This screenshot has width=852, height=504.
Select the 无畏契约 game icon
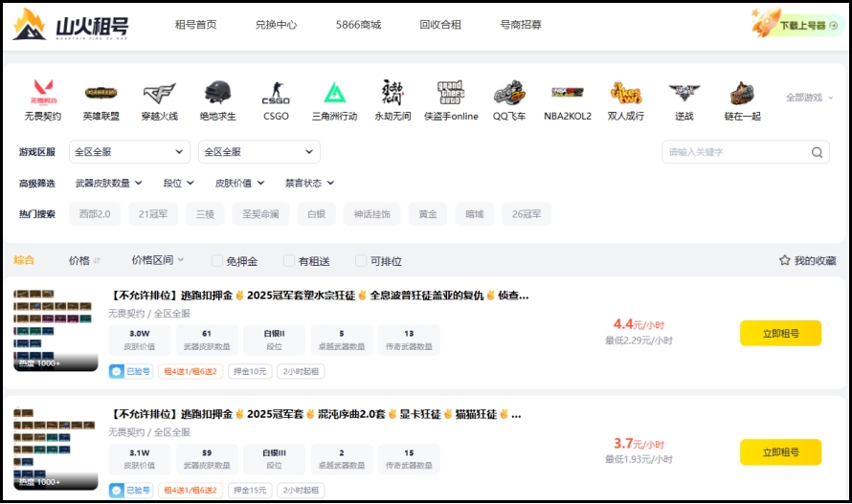[x=43, y=92]
